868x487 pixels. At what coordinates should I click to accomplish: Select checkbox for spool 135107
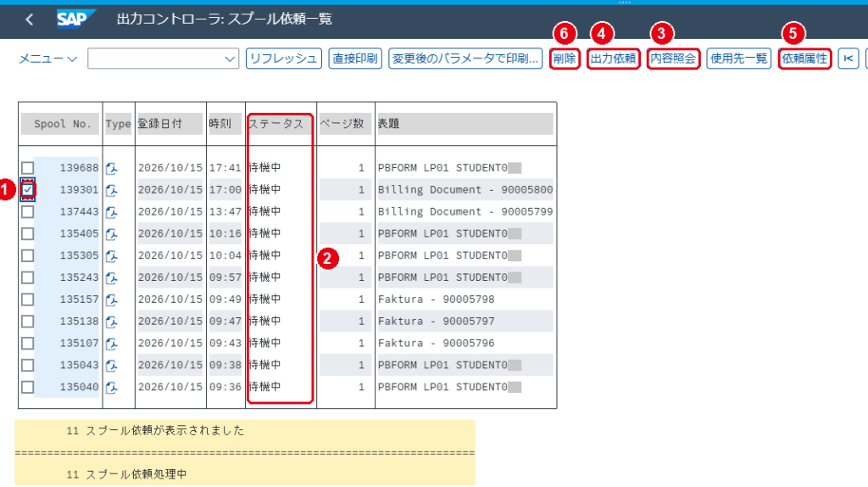[x=28, y=344]
